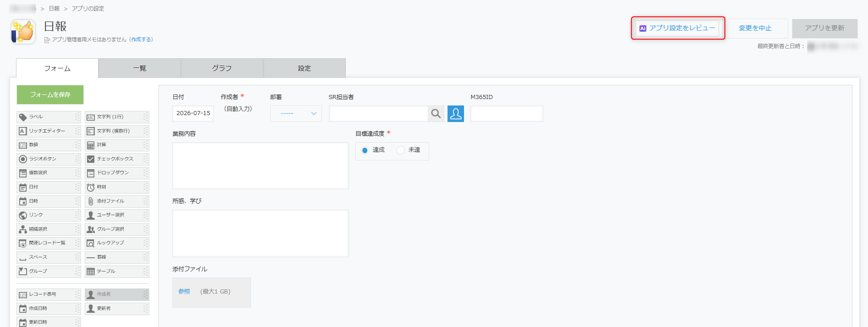Choose the グループ field item
Viewport: 868px width, 327px height.
[49, 272]
